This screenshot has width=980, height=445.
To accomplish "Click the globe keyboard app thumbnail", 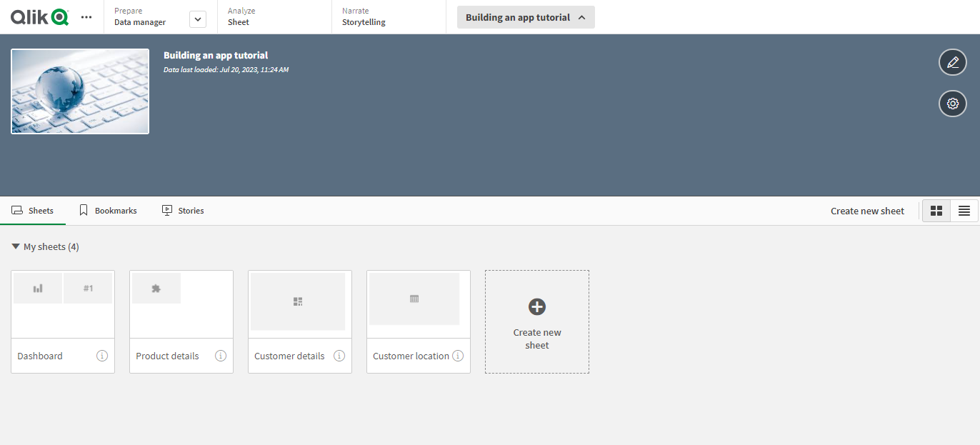I will click(80, 91).
